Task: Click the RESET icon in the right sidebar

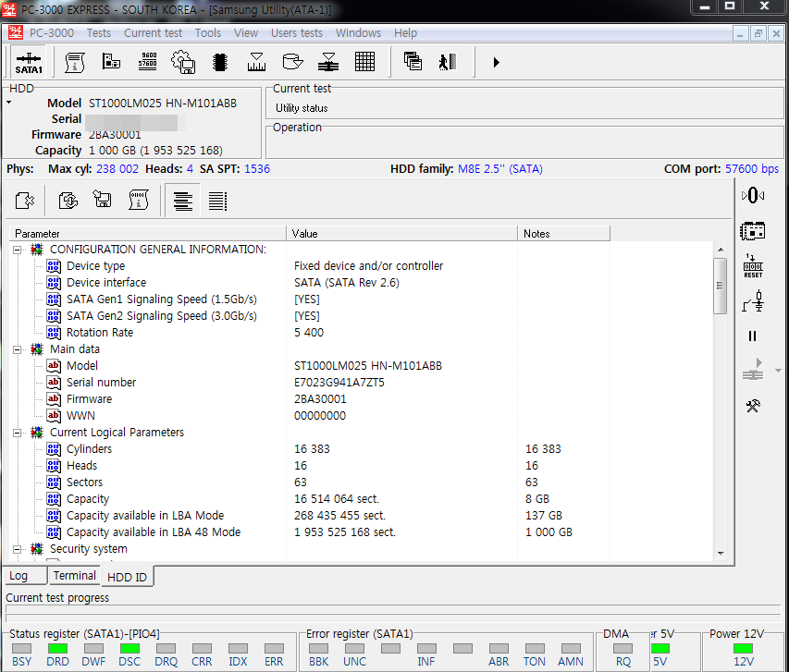Action: [753, 266]
